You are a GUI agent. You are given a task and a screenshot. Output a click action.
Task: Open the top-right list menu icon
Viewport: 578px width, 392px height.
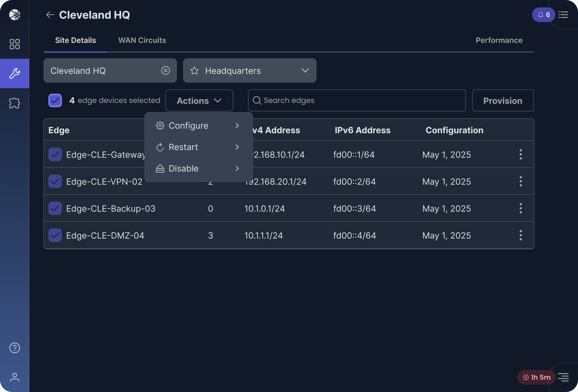tap(563, 15)
